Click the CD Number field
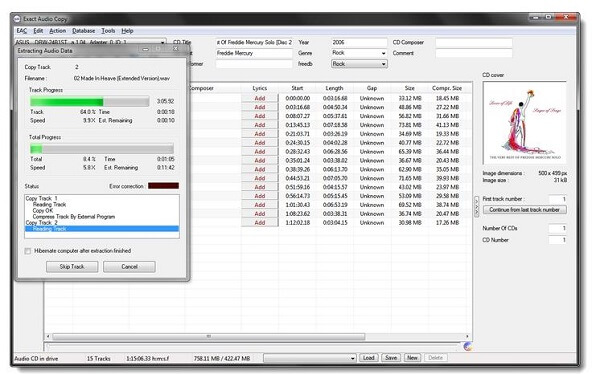Screen dimensions: 600x374 tap(558, 240)
